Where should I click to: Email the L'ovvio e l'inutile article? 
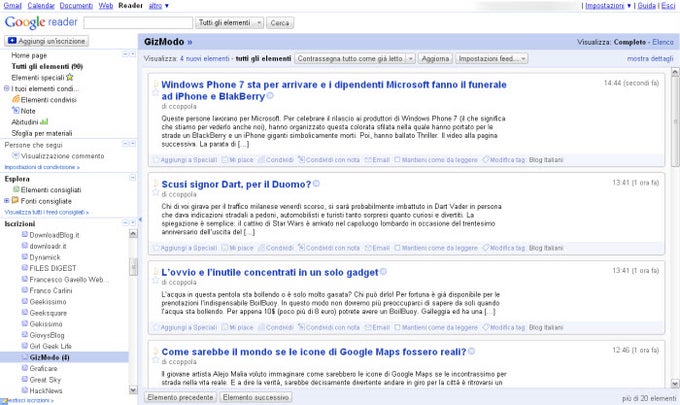point(377,327)
